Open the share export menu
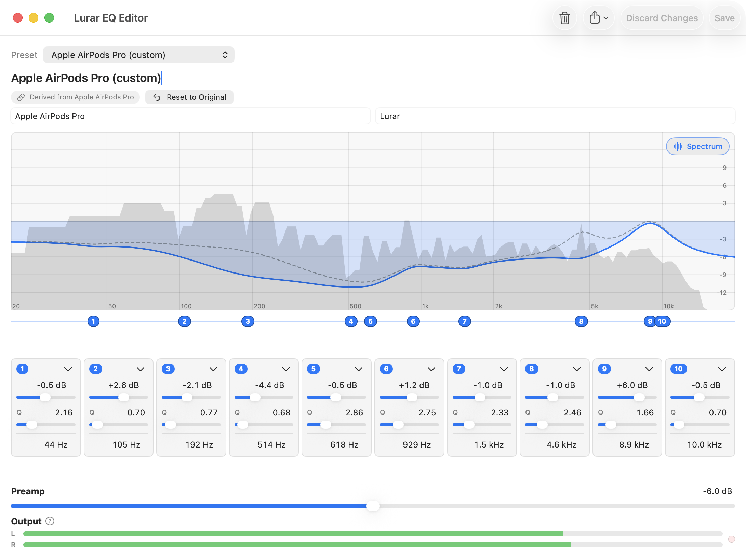The height and width of the screenshot is (560, 746). click(599, 18)
